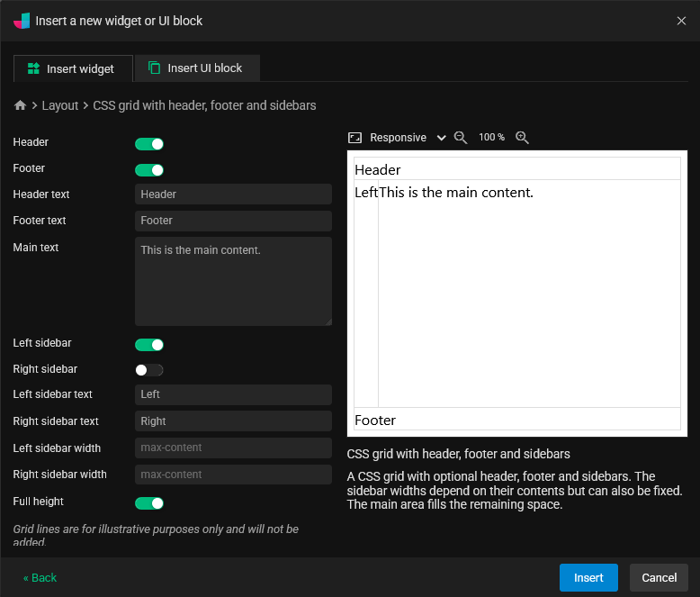Click the « Back link
Screen dimensions: 700x597
pyautogui.click(x=40, y=578)
